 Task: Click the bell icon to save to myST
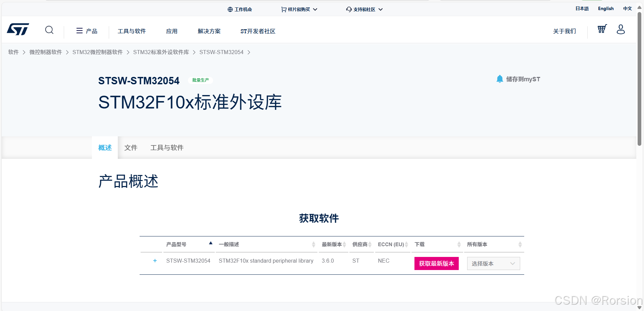500,79
